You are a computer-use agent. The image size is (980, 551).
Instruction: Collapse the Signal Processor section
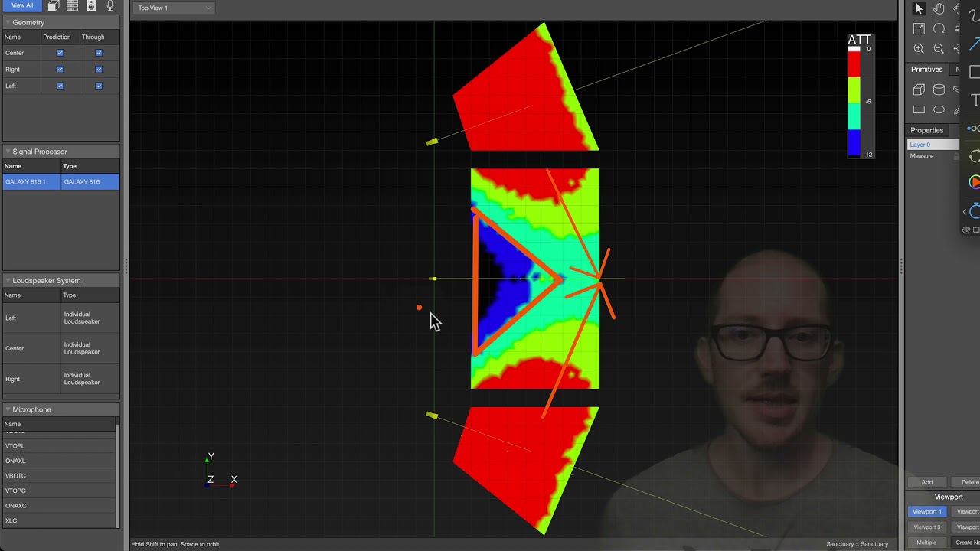pyautogui.click(x=8, y=152)
